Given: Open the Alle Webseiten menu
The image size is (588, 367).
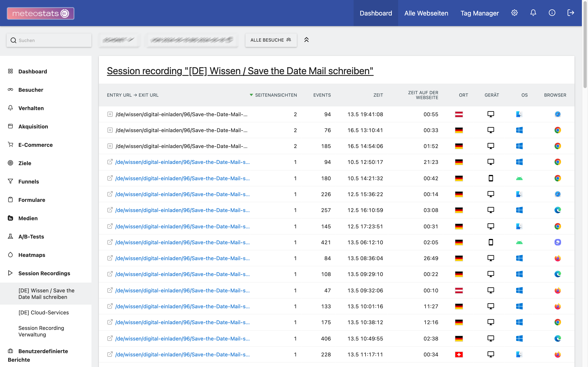Looking at the screenshot, I should [x=426, y=13].
